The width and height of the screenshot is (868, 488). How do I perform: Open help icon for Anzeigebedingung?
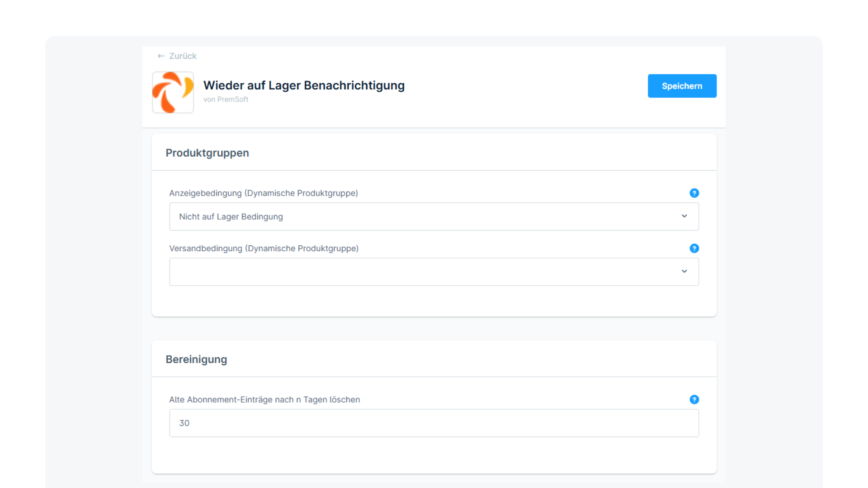(x=694, y=193)
